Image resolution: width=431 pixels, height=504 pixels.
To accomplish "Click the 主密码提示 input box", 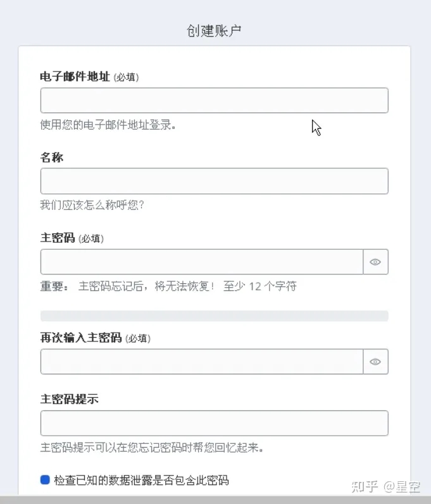I will coord(214,423).
